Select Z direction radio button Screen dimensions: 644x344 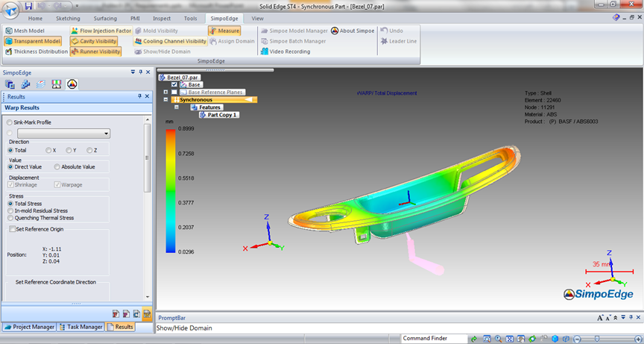(x=89, y=151)
